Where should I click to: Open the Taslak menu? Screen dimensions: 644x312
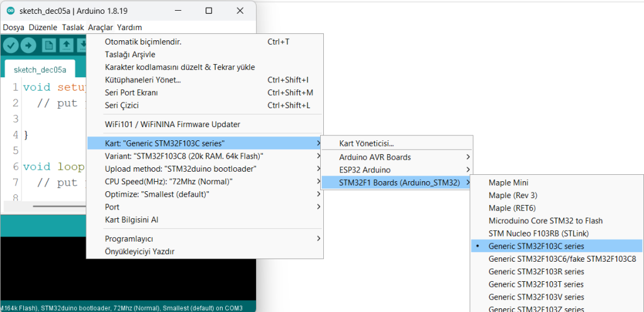tap(73, 28)
